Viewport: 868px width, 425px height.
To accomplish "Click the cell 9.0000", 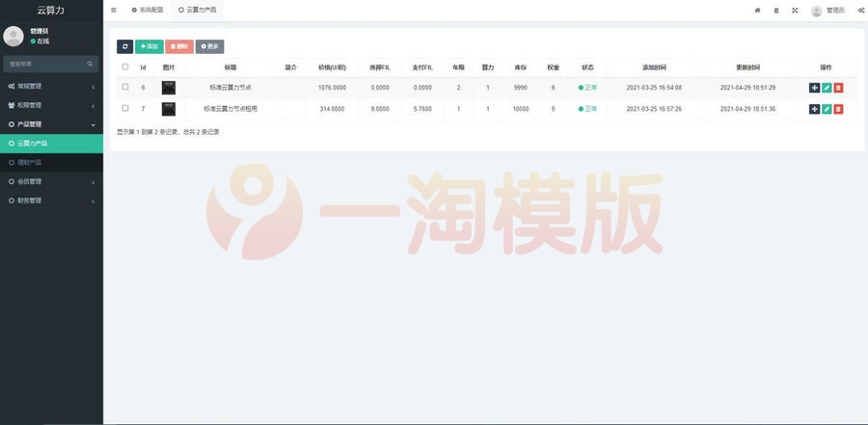I will click(x=380, y=109).
